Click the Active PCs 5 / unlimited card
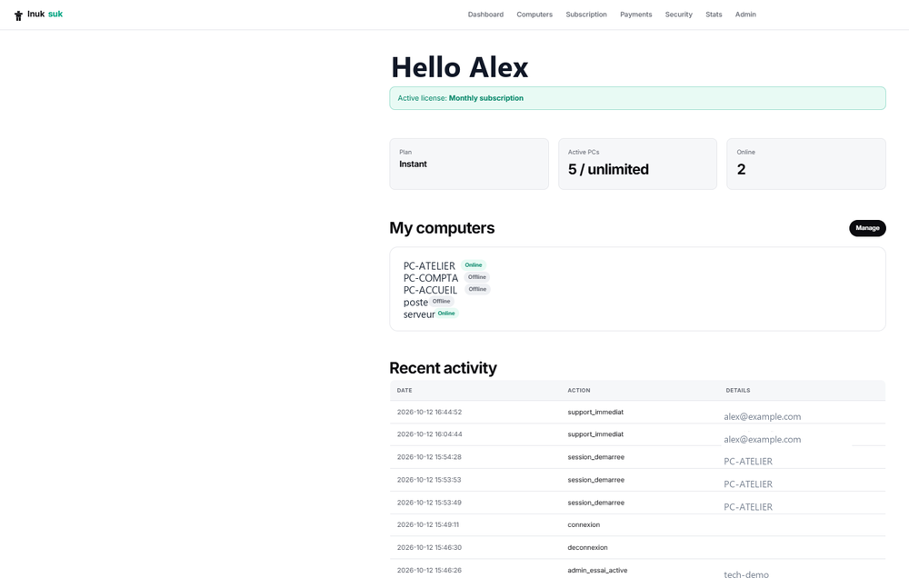Image resolution: width=909 pixels, height=588 pixels. pos(637,164)
